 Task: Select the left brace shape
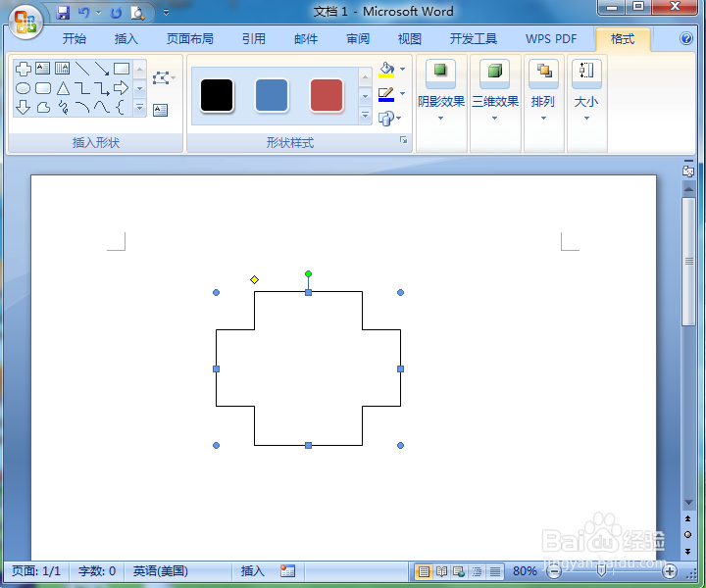tap(120, 107)
